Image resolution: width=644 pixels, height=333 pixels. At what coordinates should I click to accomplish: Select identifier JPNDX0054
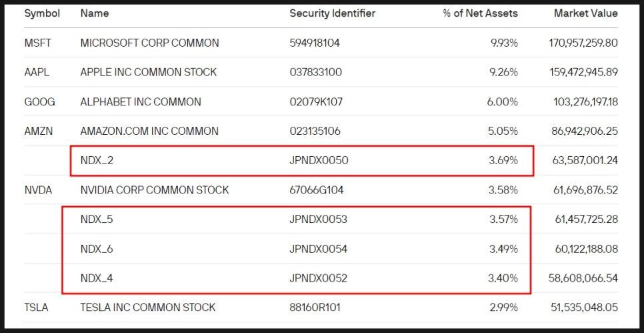coord(318,249)
